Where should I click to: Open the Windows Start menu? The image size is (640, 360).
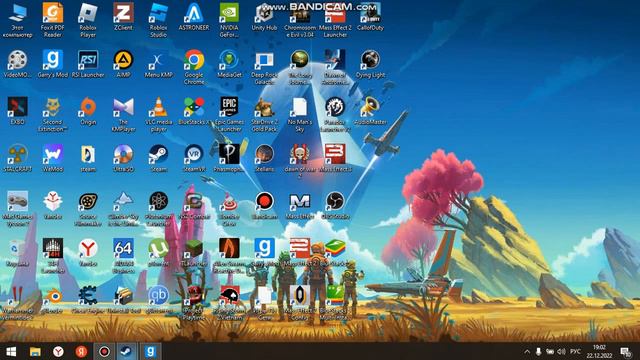[11, 351]
